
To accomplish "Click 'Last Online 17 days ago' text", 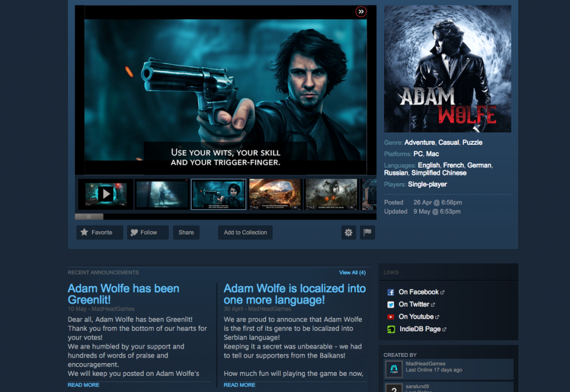I will [x=434, y=370].
